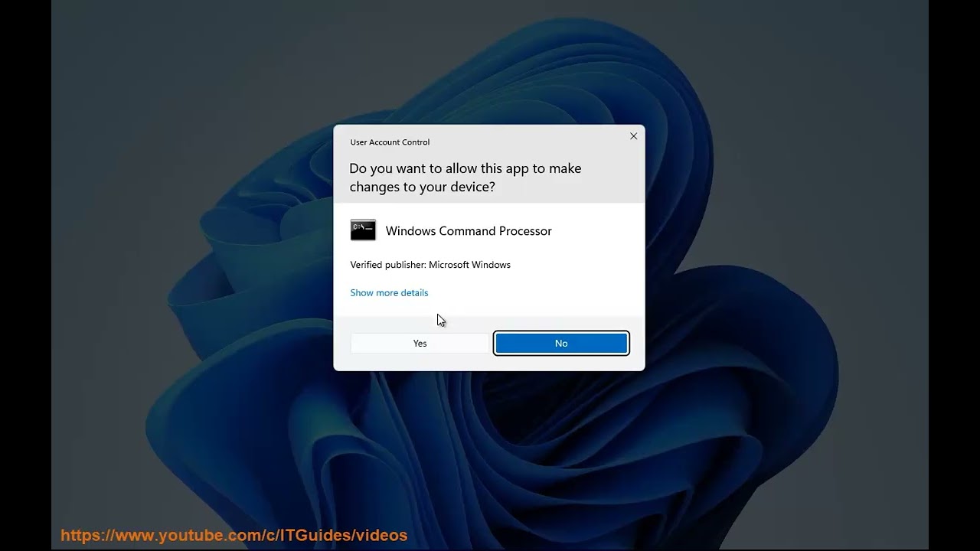Image resolution: width=980 pixels, height=551 pixels.
Task: Expand Show more details link
Action: pyautogui.click(x=389, y=293)
